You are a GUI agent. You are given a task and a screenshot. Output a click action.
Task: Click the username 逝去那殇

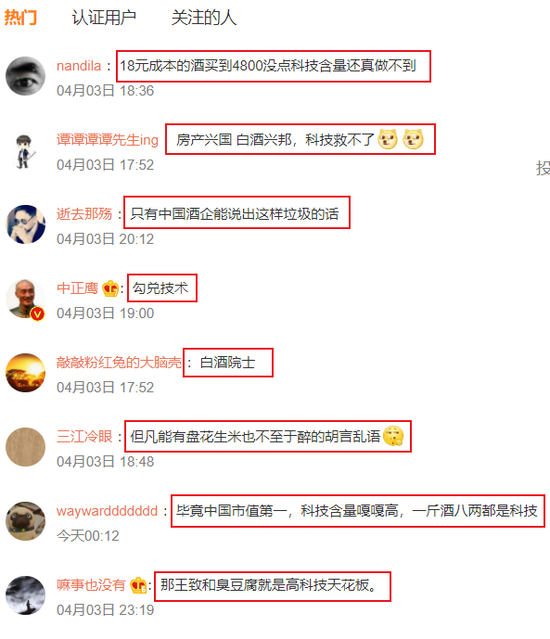click(84, 214)
